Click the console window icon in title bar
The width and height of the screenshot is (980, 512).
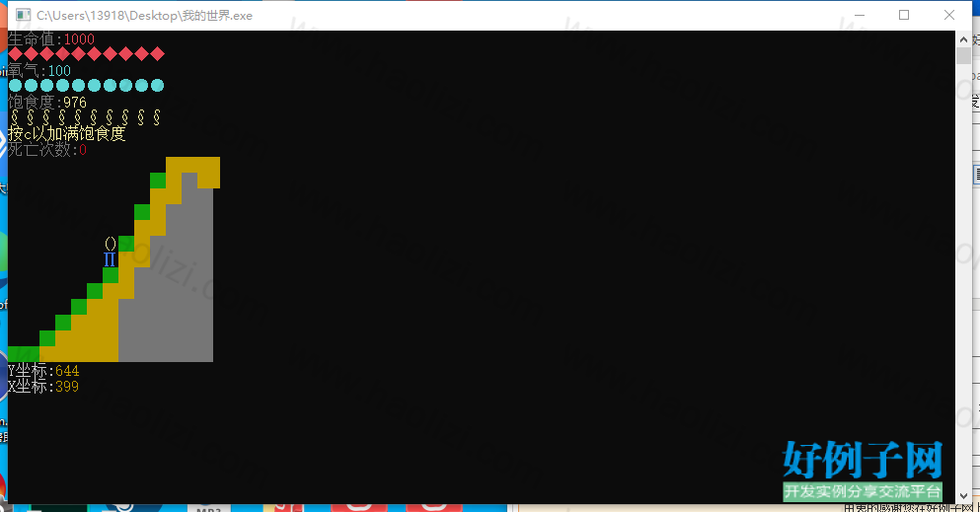pos(23,15)
